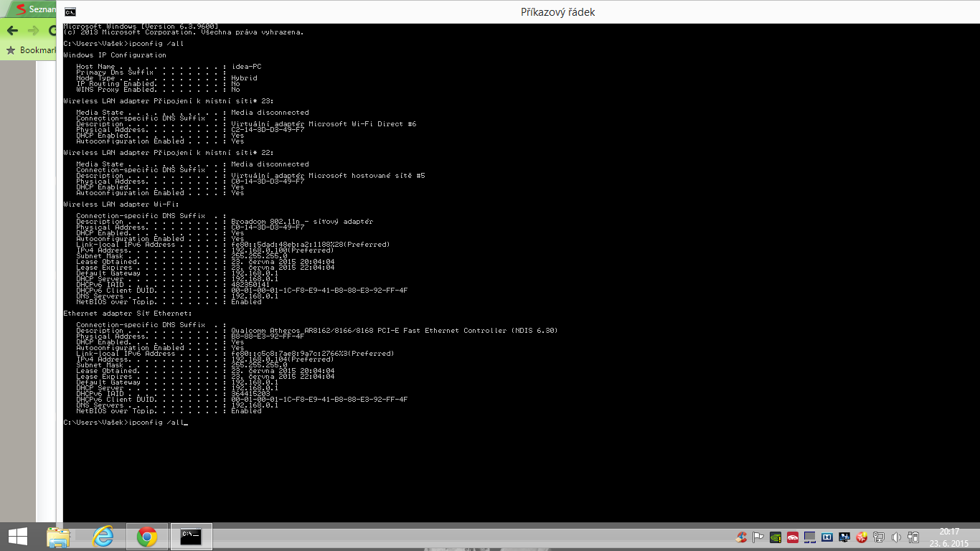The width and height of the screenshot is (980, 551).
Task: Click the display settings tray icon
Action: [844, 537]
